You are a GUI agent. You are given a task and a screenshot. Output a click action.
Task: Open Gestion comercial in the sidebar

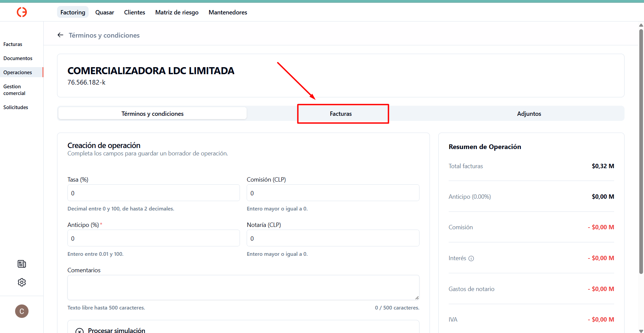[14, 90]
